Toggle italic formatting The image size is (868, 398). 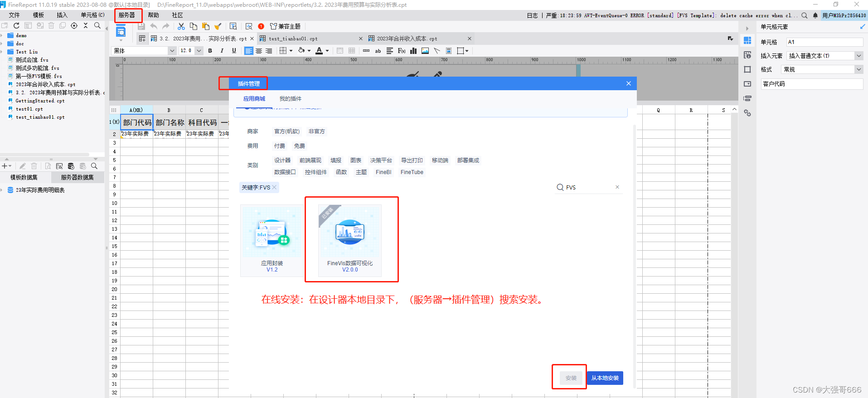click(x=222, y=51)
